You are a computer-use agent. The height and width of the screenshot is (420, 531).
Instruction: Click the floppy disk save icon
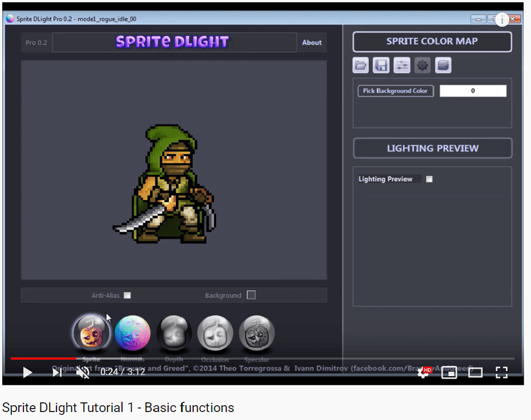coord(381,65)
